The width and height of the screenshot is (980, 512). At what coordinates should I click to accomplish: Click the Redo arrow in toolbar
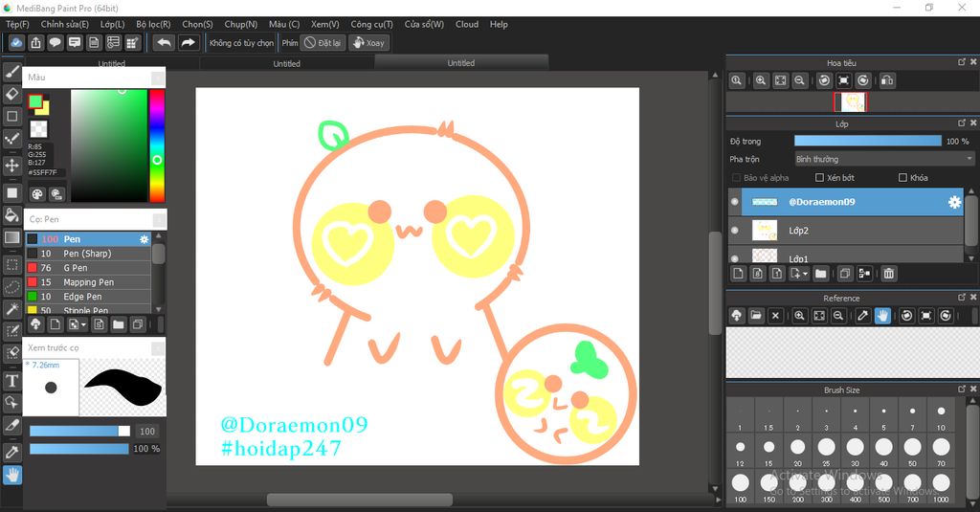coord(188,42)
